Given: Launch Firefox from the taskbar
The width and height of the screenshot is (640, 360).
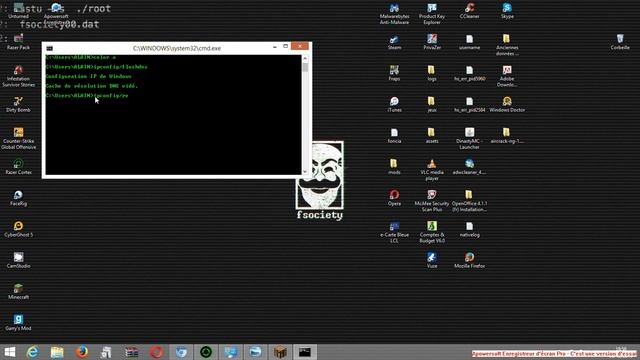Looking at the screenshot, I should coord(82,352).
